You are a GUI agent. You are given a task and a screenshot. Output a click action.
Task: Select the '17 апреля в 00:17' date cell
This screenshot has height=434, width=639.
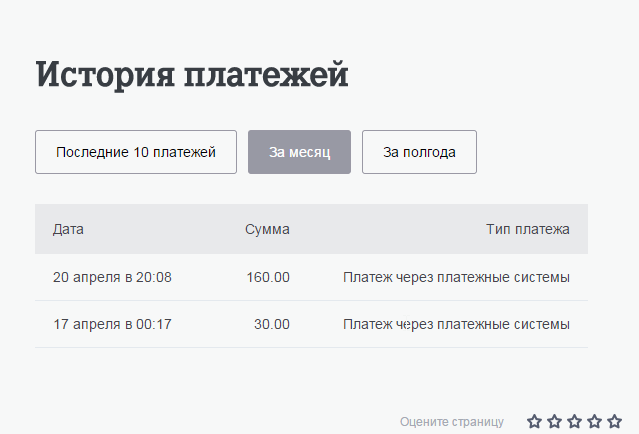coord(112,324)
